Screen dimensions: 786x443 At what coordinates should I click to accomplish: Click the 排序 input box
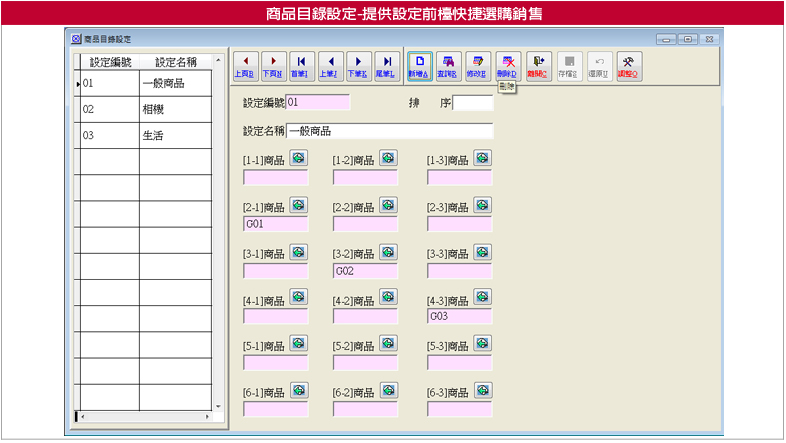click(x=473, y=102)
